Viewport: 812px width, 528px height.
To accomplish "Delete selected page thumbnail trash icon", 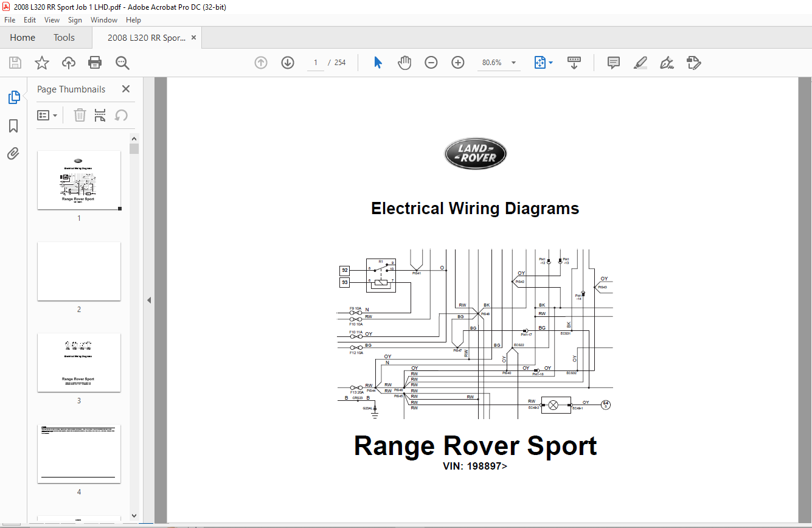I will point(80,115).
